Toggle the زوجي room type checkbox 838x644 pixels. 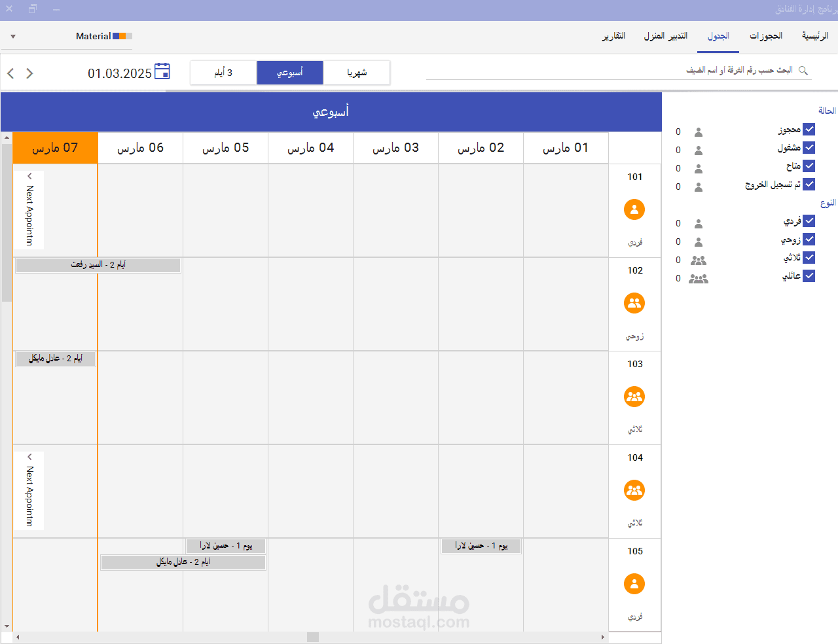tap(809, 240)
